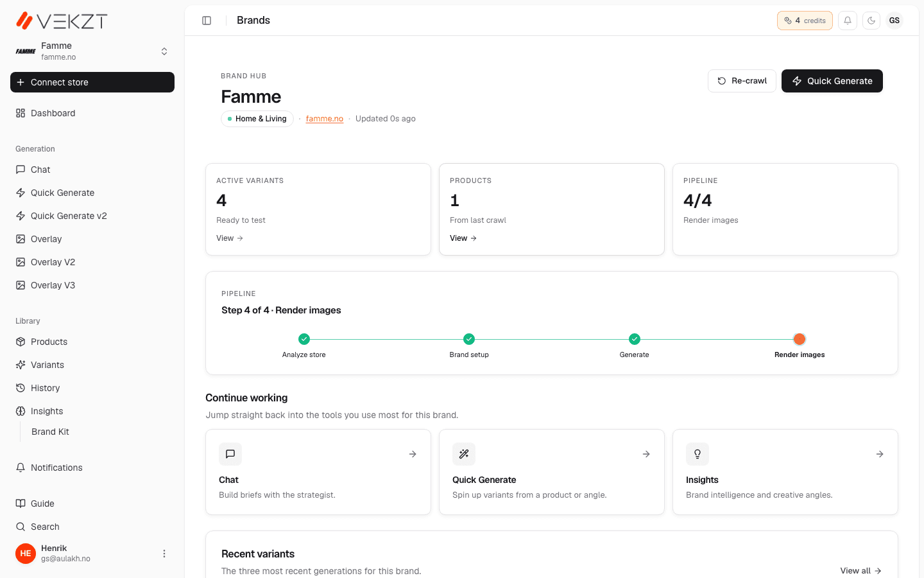Open Search in the sidebar

click(x=92, y=527)
